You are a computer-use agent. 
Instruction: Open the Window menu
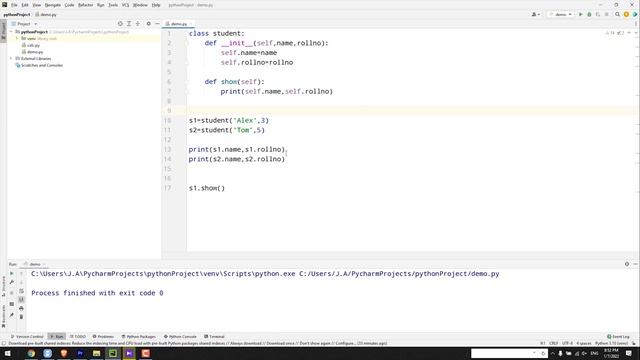click(140, 5)
